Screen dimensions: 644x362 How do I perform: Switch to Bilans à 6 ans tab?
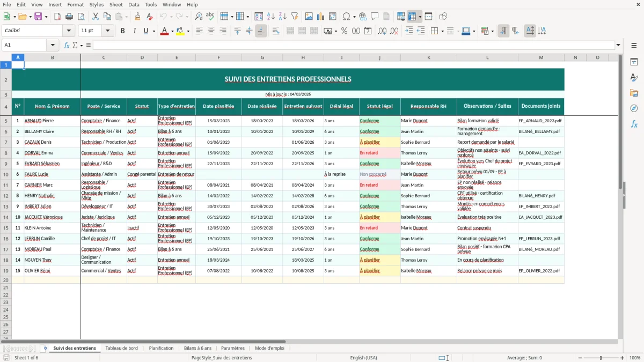pos(197,348)
